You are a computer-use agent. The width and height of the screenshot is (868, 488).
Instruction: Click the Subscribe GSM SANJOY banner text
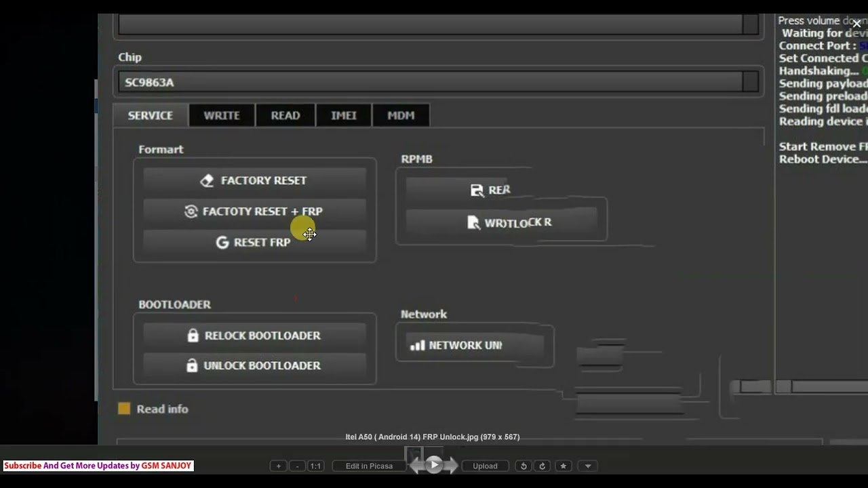98,466
